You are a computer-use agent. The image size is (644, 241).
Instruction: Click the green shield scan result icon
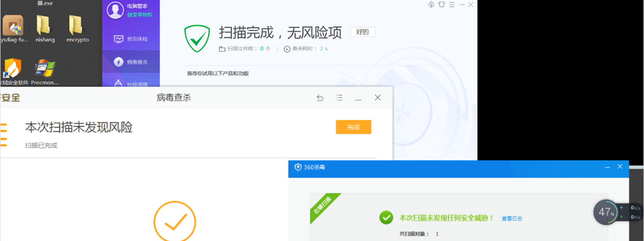(x=197, y=39)
